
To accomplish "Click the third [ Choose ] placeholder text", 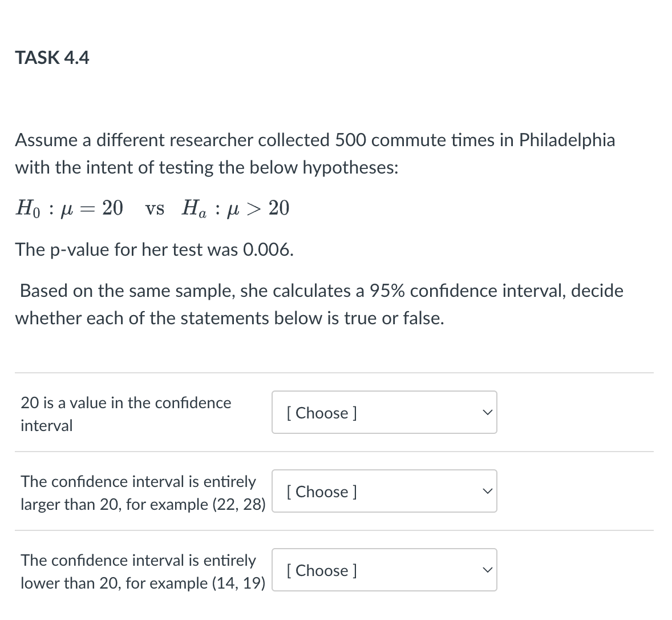I will [x=321, y=570].
